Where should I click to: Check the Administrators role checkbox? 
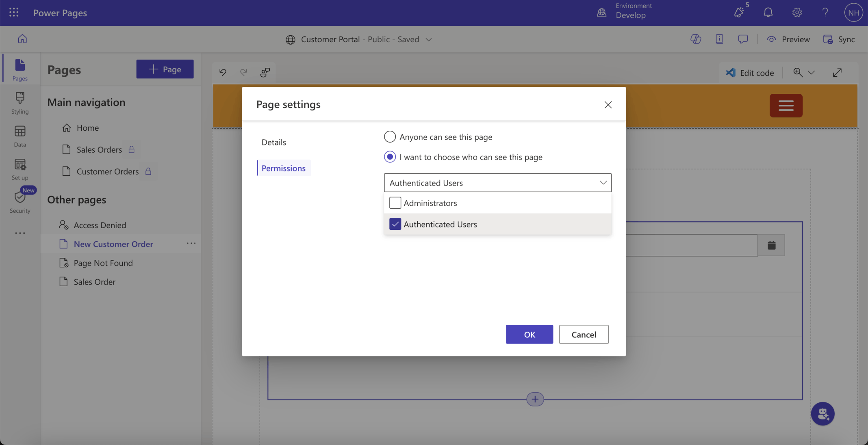click(x=395, y=203)
